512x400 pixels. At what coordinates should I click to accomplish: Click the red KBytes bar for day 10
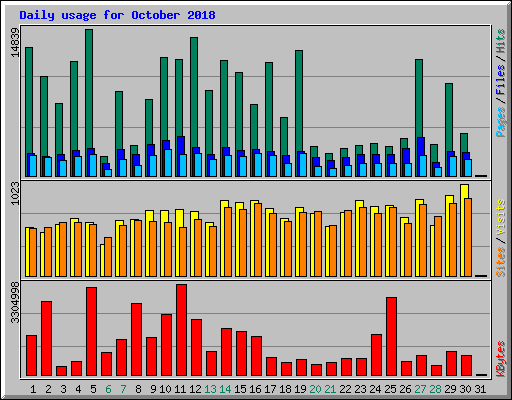pos(167,345)
